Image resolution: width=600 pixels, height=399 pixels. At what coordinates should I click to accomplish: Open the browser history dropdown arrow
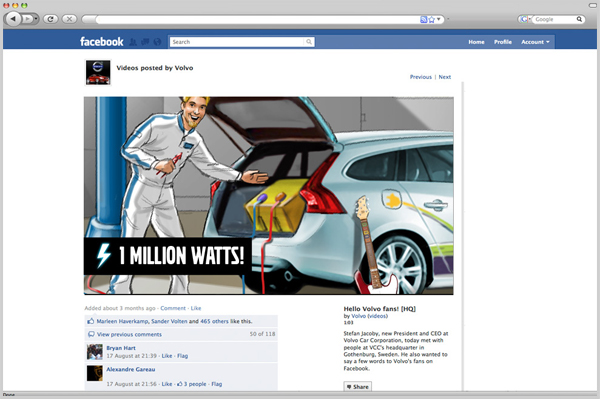(x=36, y=18)
